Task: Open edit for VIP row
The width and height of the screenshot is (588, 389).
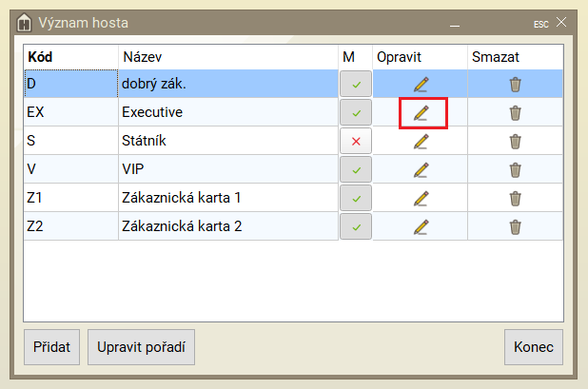Action: [x=421, y=170]
